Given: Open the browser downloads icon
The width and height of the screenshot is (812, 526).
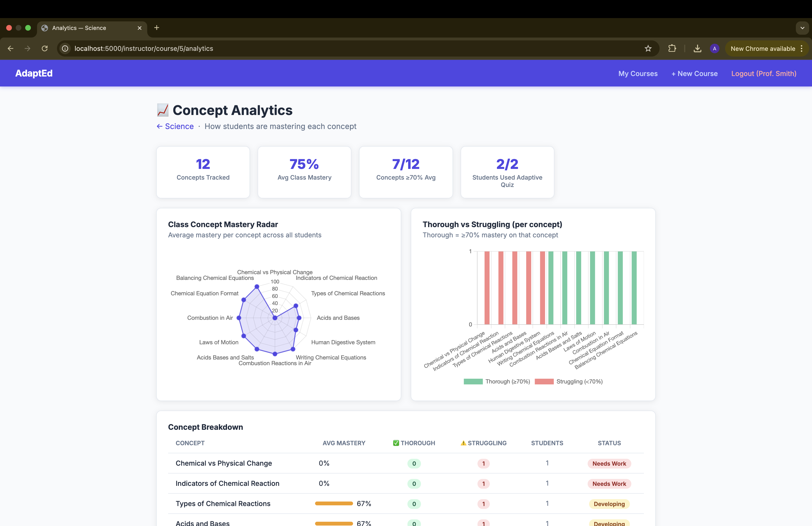Looking at the screenshot, I should click(697, 48).
